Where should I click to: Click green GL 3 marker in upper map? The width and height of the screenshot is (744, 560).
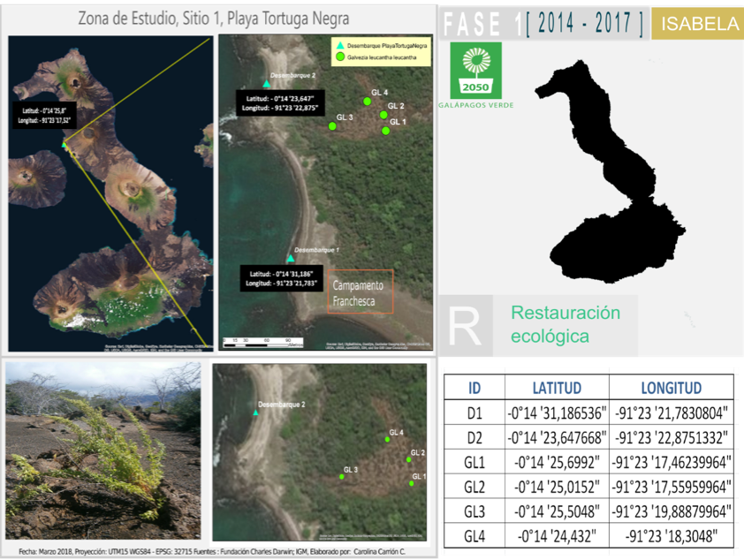click(x=332, y=126)
